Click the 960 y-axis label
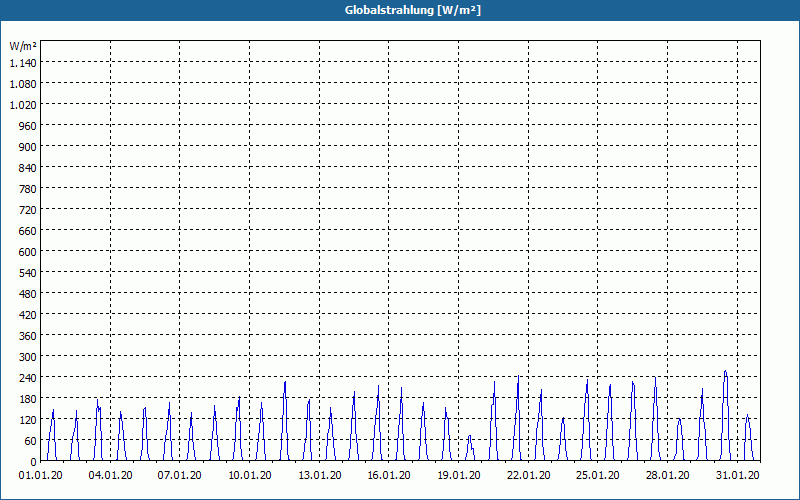The image size is (800, 500). [x=28, y=126]
